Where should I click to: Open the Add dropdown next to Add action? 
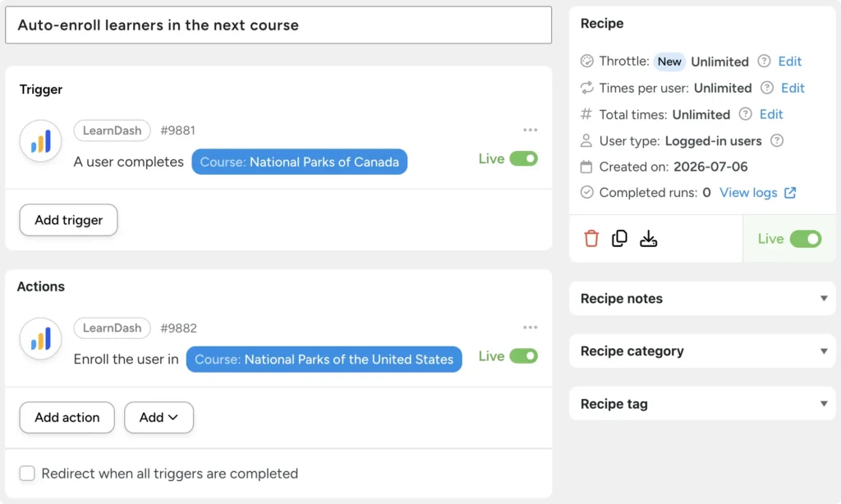[x=159, y=417]
